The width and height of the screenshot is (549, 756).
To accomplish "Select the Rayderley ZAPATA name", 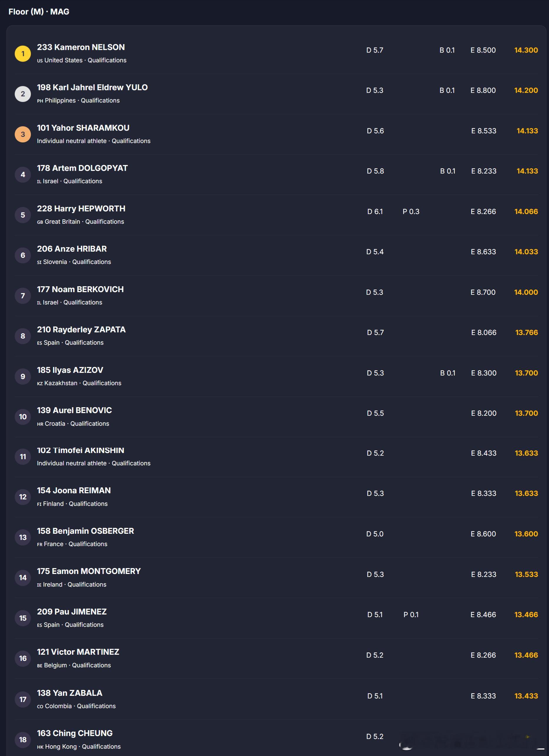I will [x=81, y=330].
